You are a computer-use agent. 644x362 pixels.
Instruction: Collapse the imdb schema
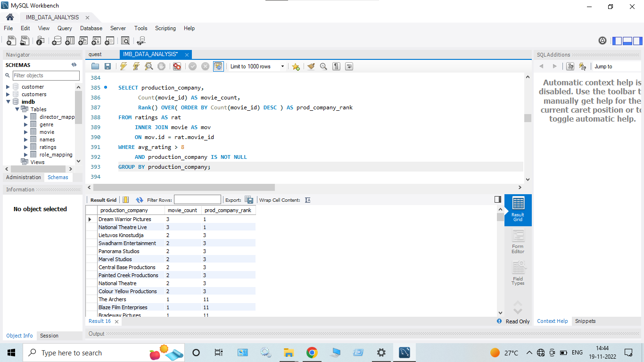(8, 102)
